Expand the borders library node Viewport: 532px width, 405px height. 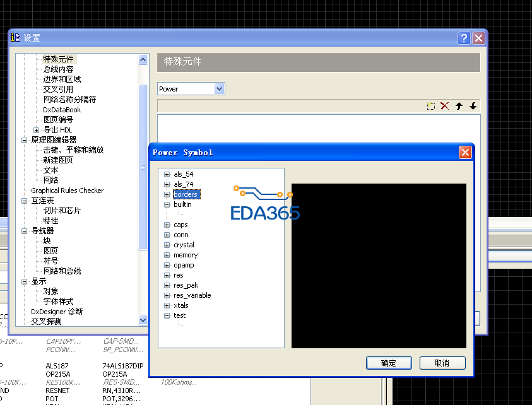[167, 194]
